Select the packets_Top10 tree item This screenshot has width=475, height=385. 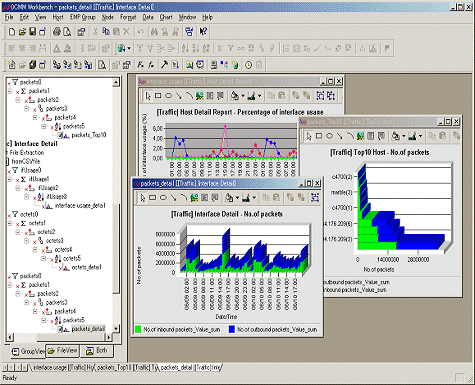coord(89,135)
